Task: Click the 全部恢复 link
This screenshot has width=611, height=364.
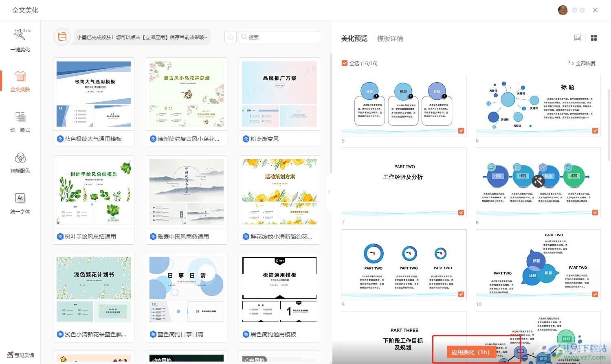Action: [586, 63]
